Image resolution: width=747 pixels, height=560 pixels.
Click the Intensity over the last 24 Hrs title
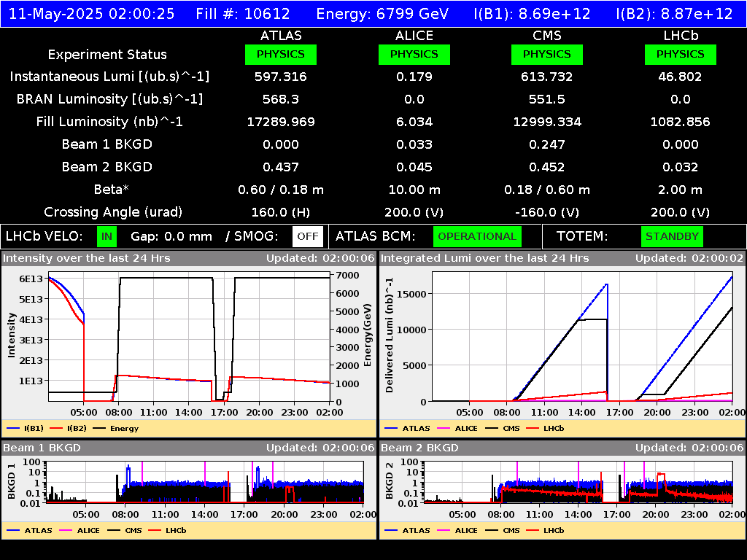86,258
